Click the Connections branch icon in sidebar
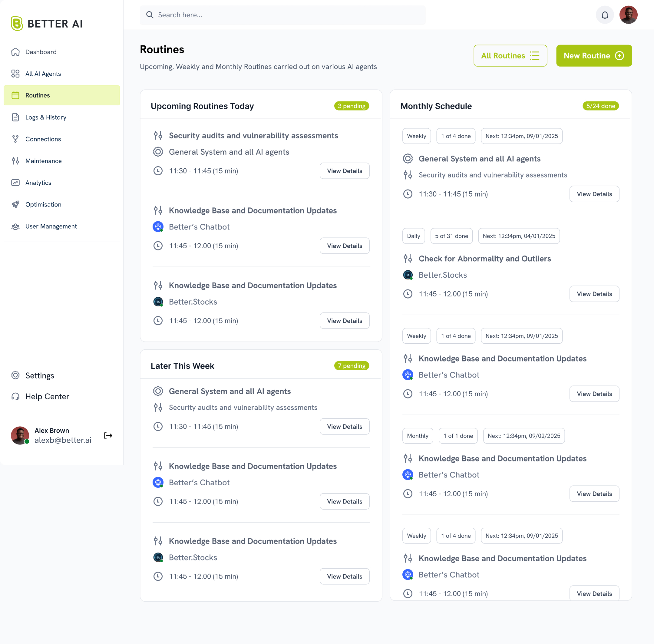Image resolution: width=654 pixels, height=644 pixels. pyautogui.click(x=15, y=139)
